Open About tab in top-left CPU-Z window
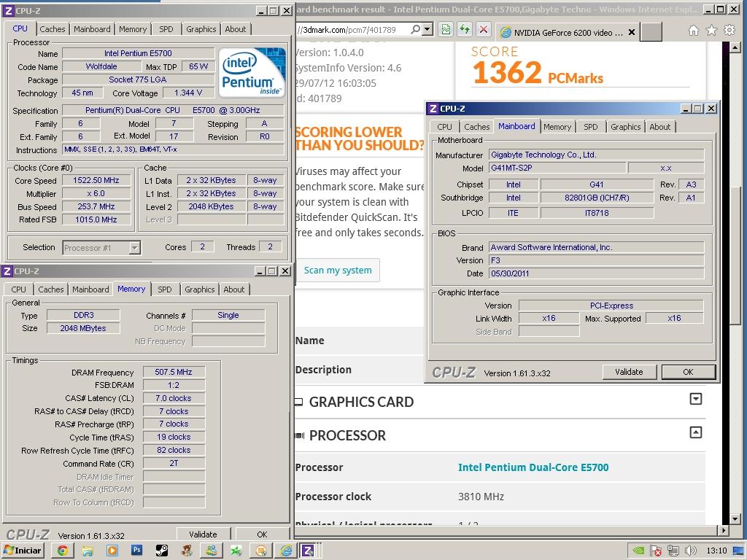 click(x=236, y=29)
